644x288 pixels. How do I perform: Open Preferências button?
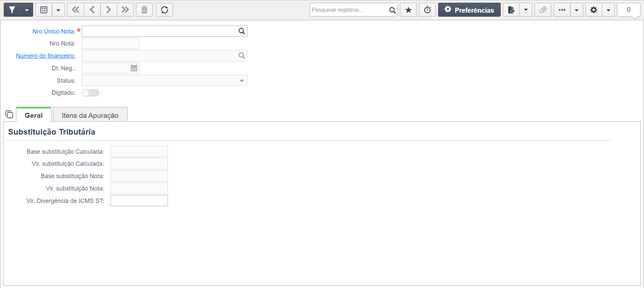[469, 10]
